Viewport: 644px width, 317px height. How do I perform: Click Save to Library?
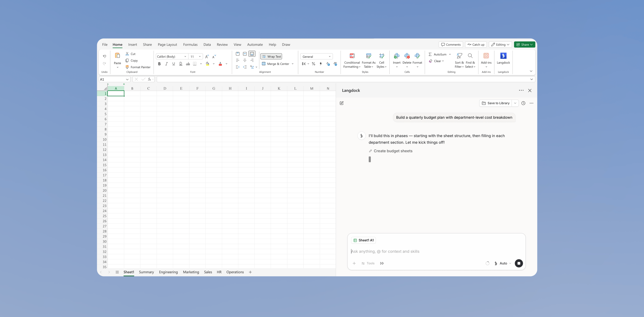[x=496, y=103]
